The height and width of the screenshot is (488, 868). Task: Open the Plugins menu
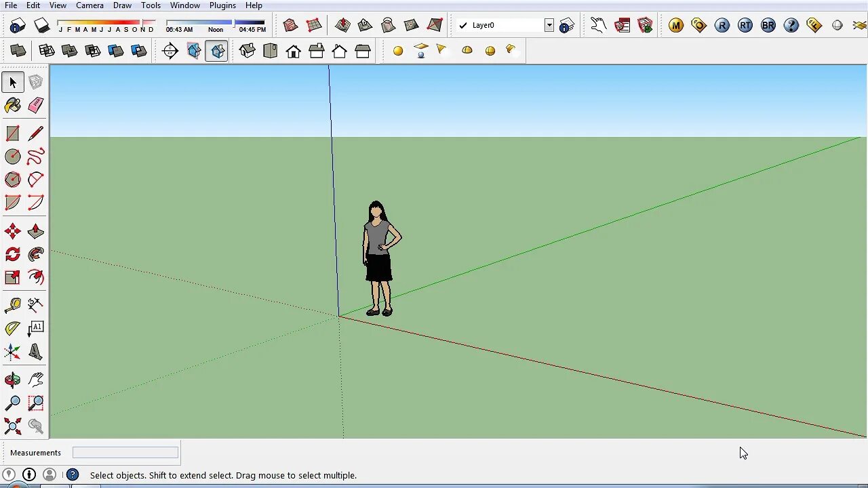tap(222, 5)
